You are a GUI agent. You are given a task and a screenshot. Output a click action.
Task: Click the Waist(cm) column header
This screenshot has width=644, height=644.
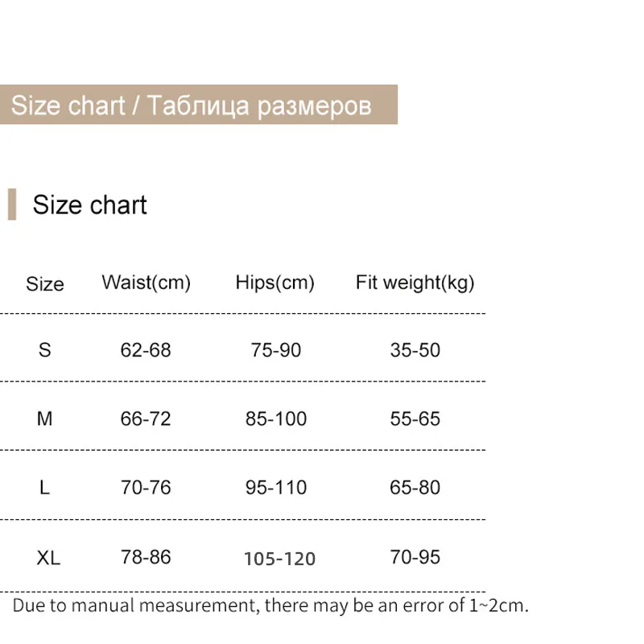(147, 283)
